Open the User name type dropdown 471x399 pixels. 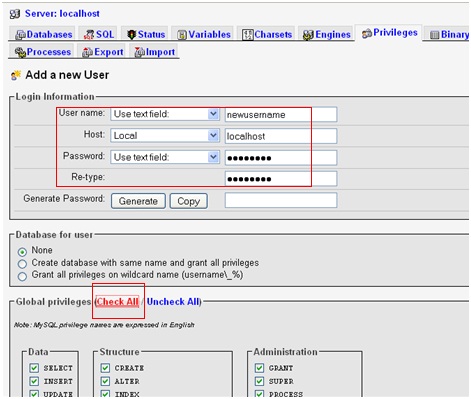pos(165,114)
